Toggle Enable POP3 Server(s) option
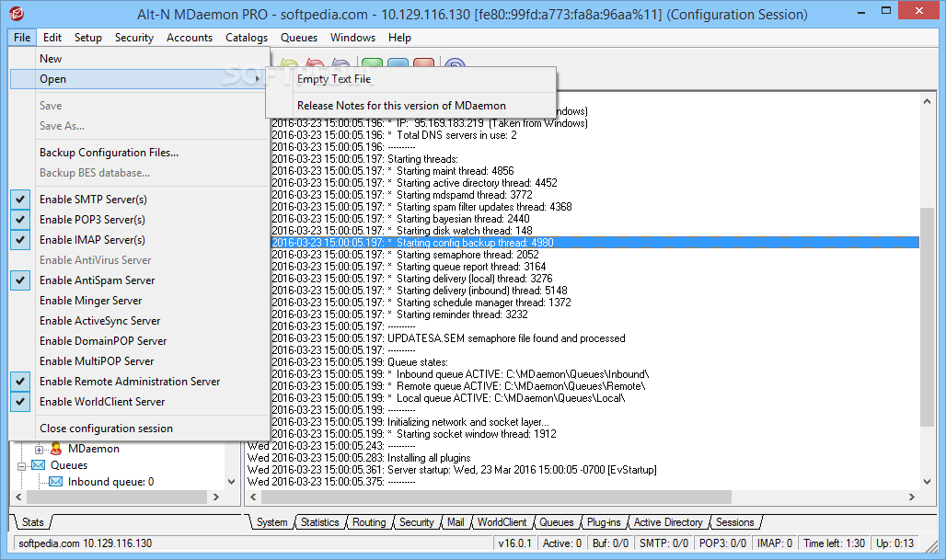Viewport: 946px width, 560px height. [139, 220]
